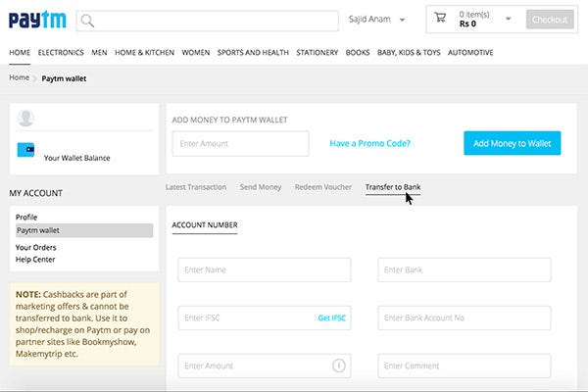Open the SPORTS AND HEALTH category
Image resolution: width=588 pixels, height=392 pixels.
click(x=253, y=53)
